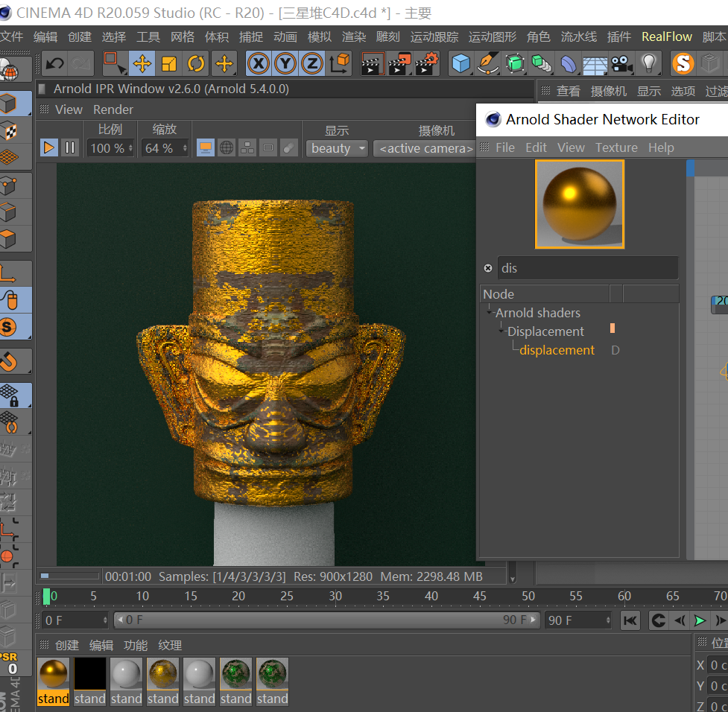This screenshot has height=712, width=728.
Task: Select the Move tool in the top toolbar
Action: tap(142, 65)
